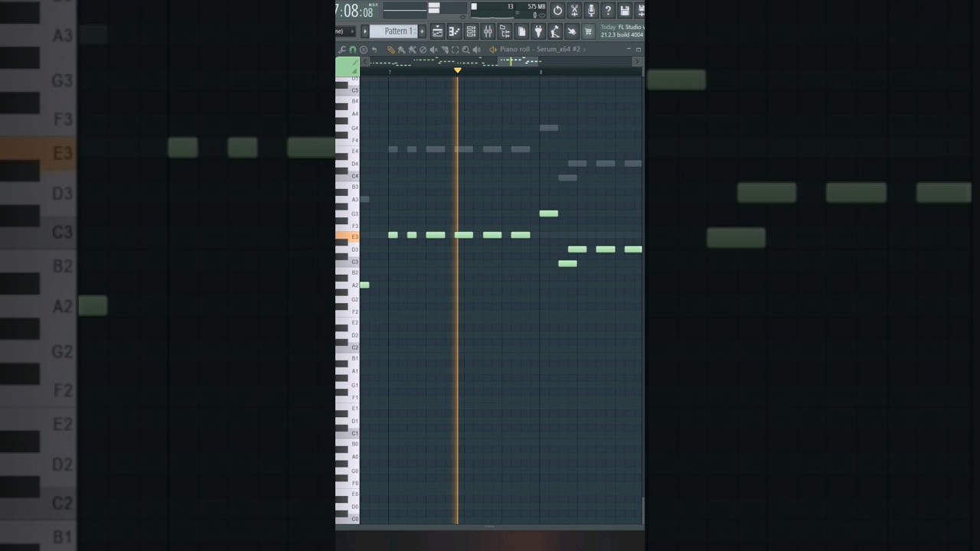
Task: Click the C1 piano key
Action: click(x=347, y=433)
